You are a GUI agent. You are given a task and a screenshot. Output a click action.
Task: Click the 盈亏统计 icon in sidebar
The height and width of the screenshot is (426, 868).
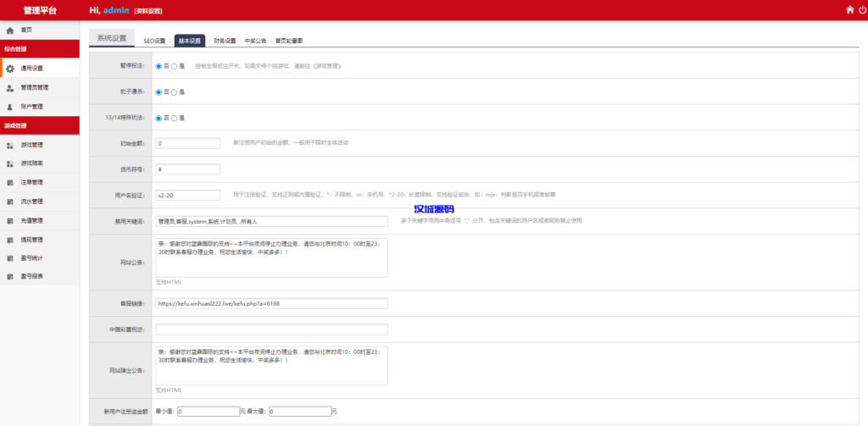point(10,257)
